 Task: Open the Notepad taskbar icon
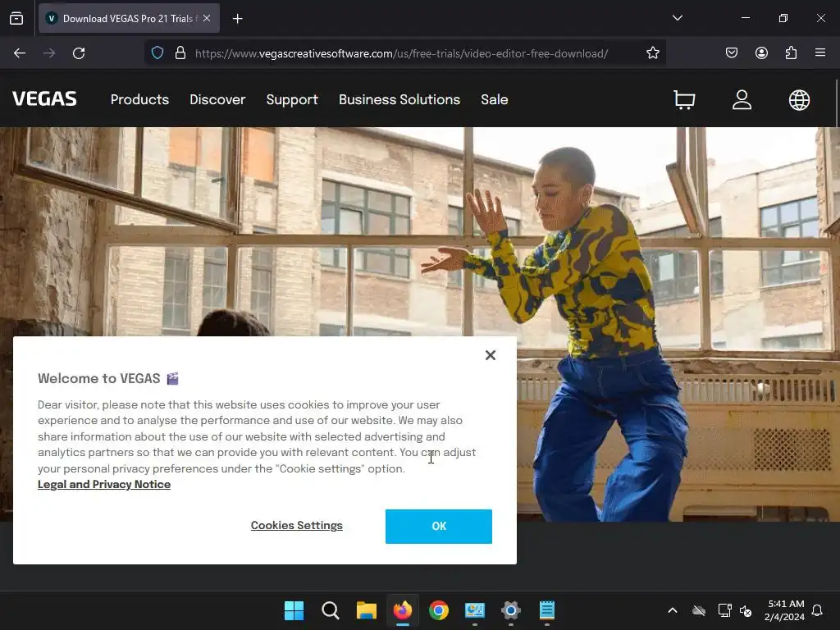[x=547, y=610]
